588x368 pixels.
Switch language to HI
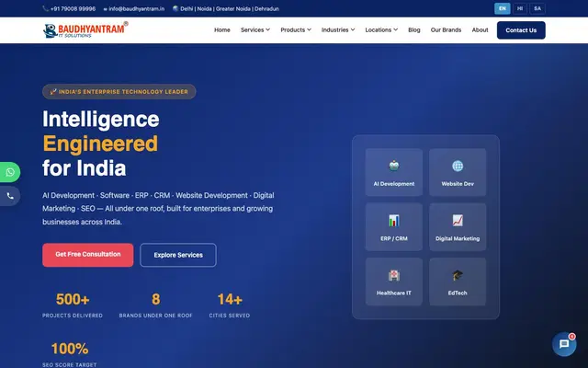(x=520, y=8)
